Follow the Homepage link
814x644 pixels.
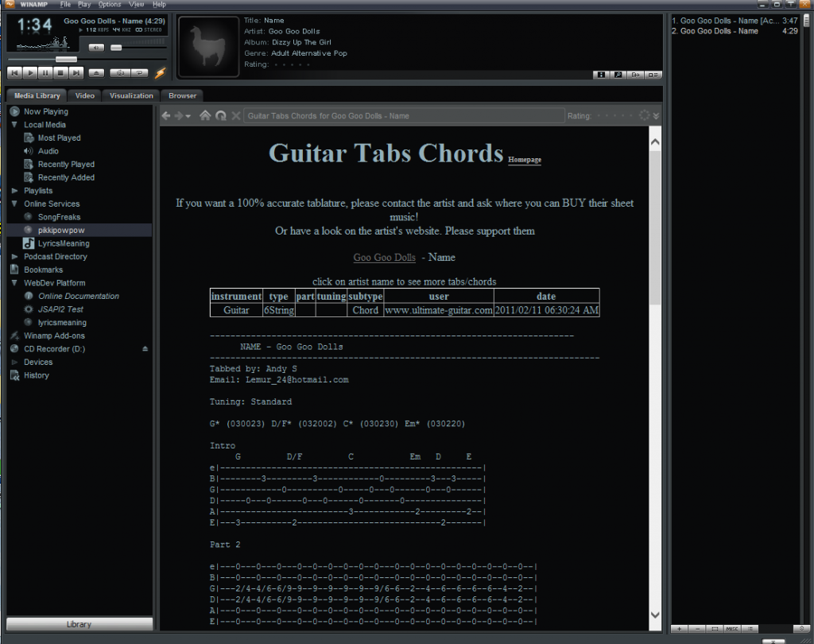pyautogui.click(x=525, y=160)
